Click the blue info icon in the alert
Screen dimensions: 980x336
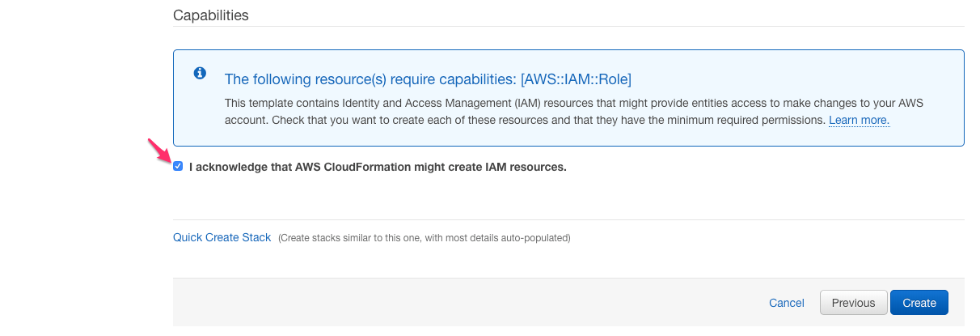201,73
